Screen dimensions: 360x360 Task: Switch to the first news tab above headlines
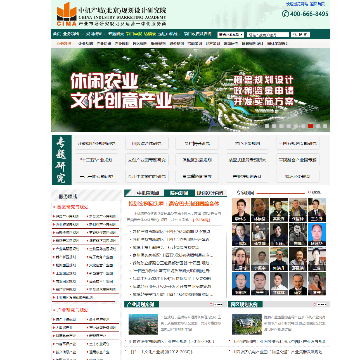(144, 193)
